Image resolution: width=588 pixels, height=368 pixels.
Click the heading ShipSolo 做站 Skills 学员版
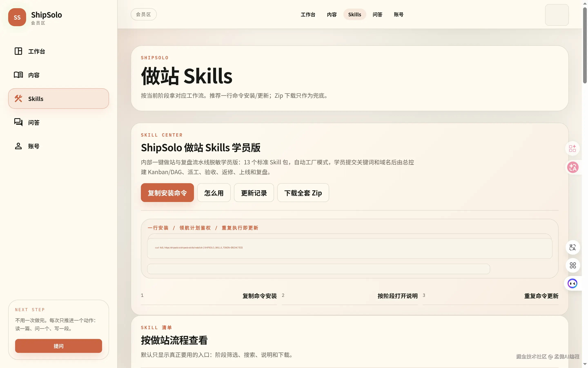tap(201, 147)
